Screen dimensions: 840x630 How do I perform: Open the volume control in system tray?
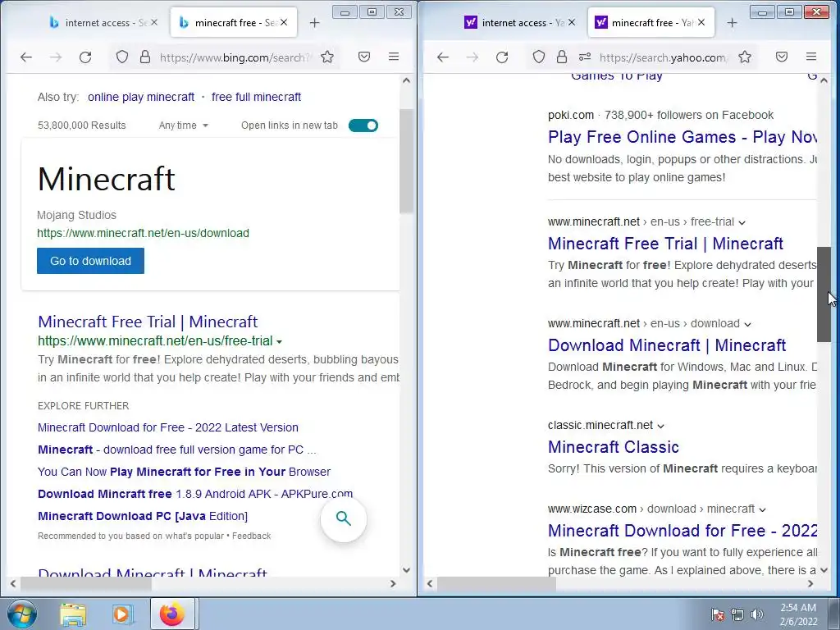coord(757,614)
